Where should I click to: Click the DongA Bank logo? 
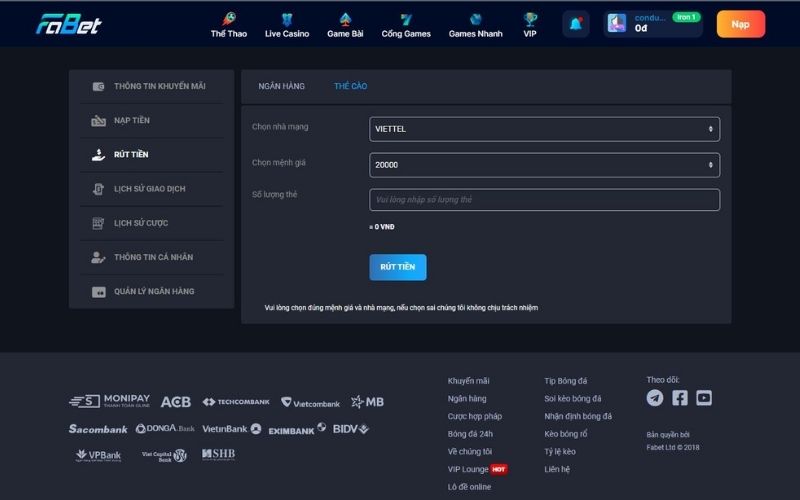165,429
